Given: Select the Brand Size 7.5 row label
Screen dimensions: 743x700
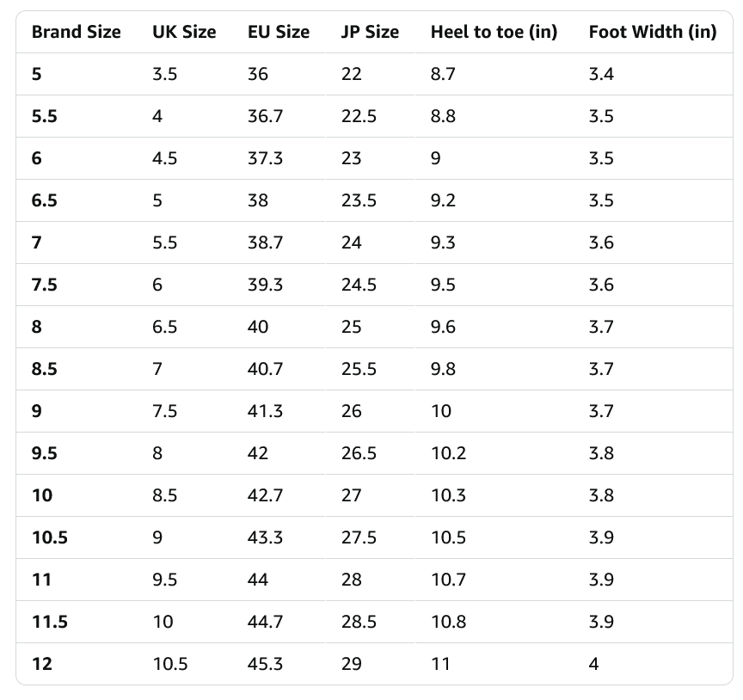Looking at the screenshot, I should [x=45, y=285].
